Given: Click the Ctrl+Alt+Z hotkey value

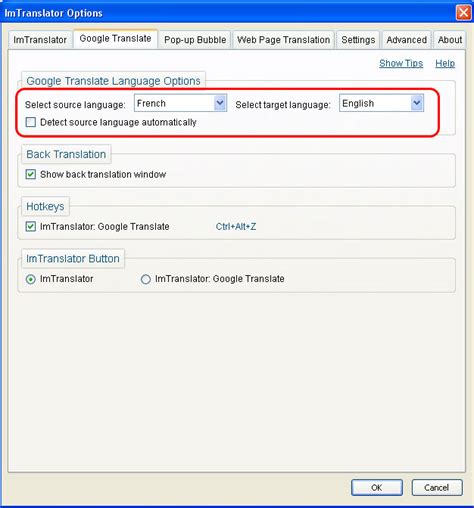Looking at the screenshot, I should pos(236,227).
